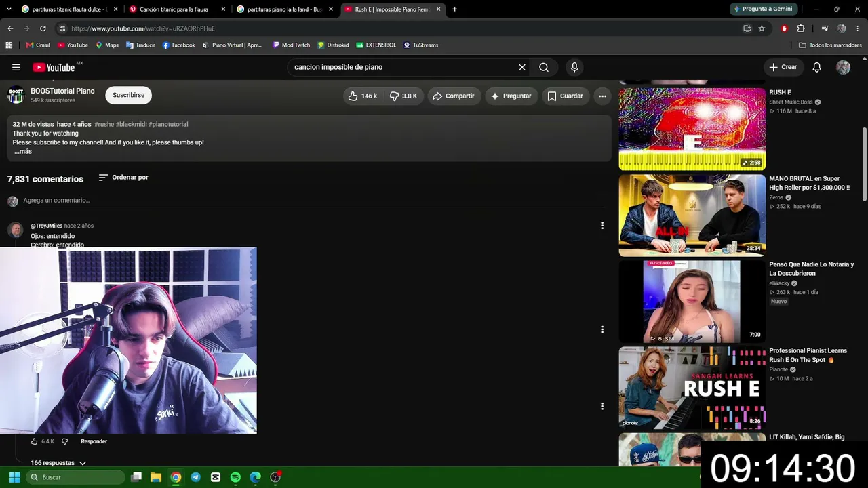This screenshot has height=488, width=868.
Task: Open the Traducir bookmark
Action: tap(140, 45)
